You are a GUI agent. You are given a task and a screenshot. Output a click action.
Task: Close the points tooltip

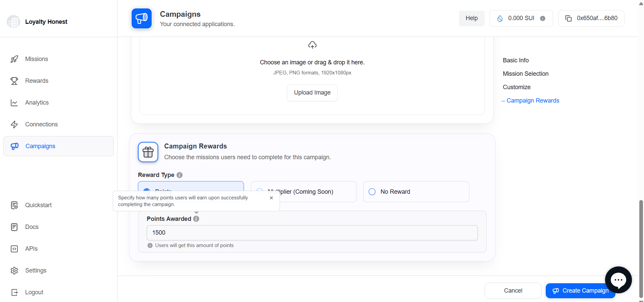(271, 198)
